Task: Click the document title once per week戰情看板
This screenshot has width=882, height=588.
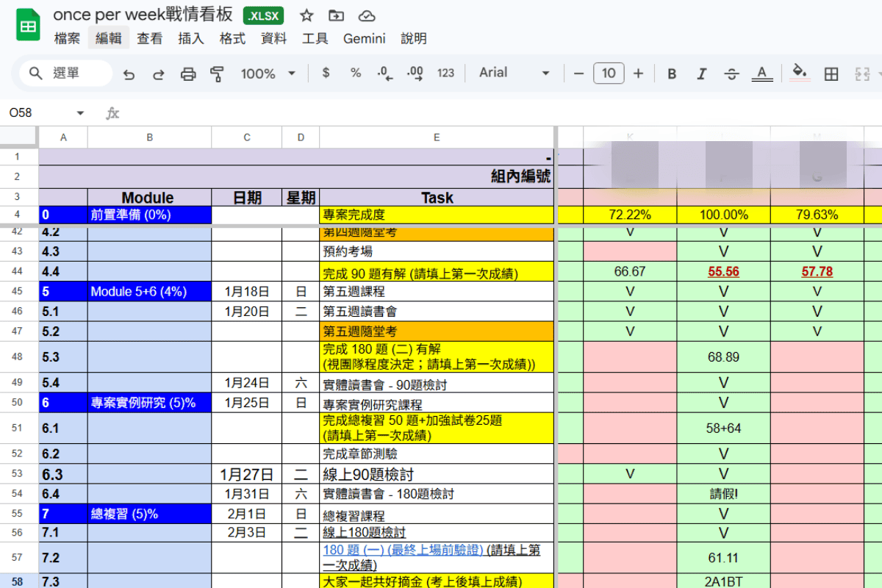Action: point(143,15)
